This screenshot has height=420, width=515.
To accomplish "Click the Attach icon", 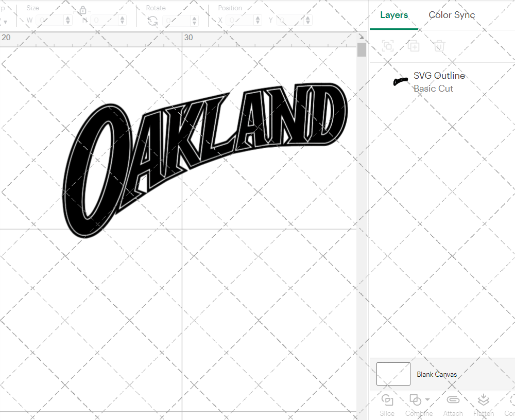I will [x=453, y=400].
